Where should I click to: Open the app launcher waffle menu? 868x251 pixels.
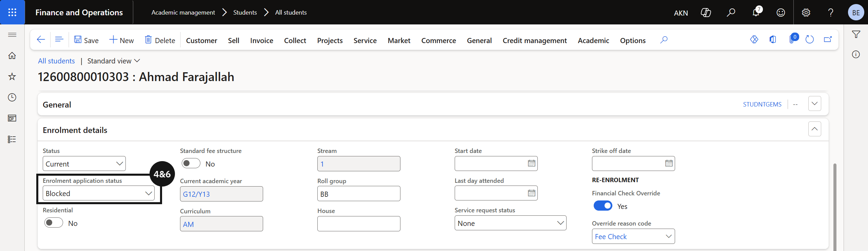click(x=12, y=12)
